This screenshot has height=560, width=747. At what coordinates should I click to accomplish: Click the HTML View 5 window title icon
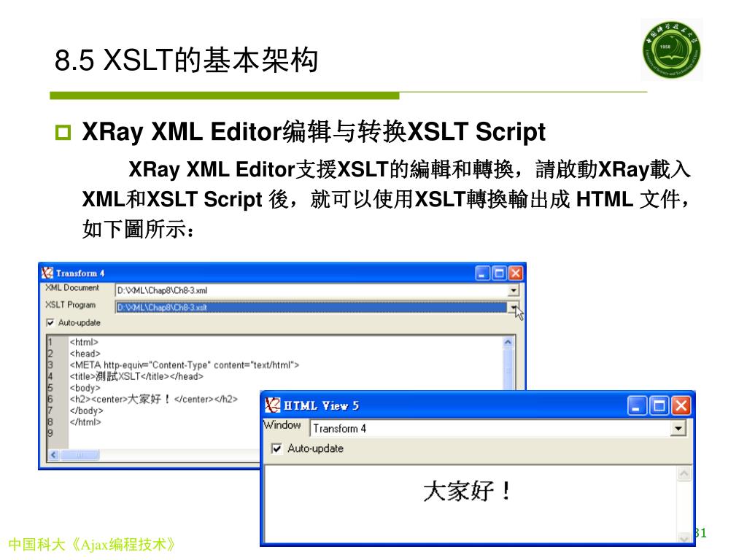273,405
